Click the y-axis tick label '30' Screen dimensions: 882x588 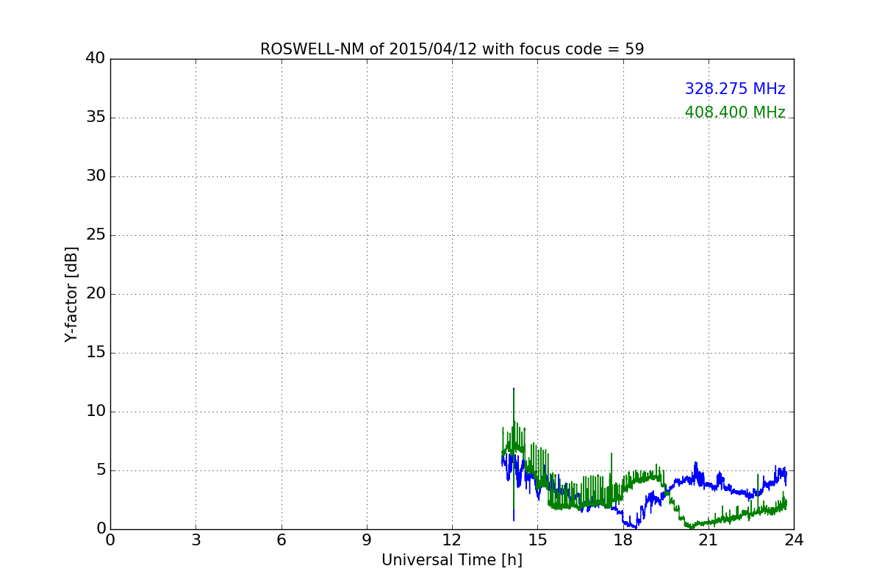(x=96, y=176)
